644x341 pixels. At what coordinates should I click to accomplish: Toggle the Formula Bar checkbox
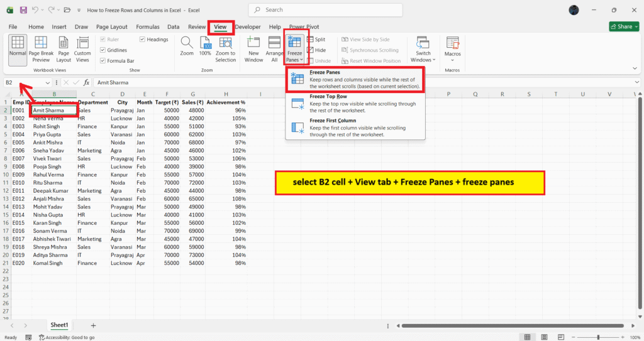pyautogui.click(x=103, y=61)
